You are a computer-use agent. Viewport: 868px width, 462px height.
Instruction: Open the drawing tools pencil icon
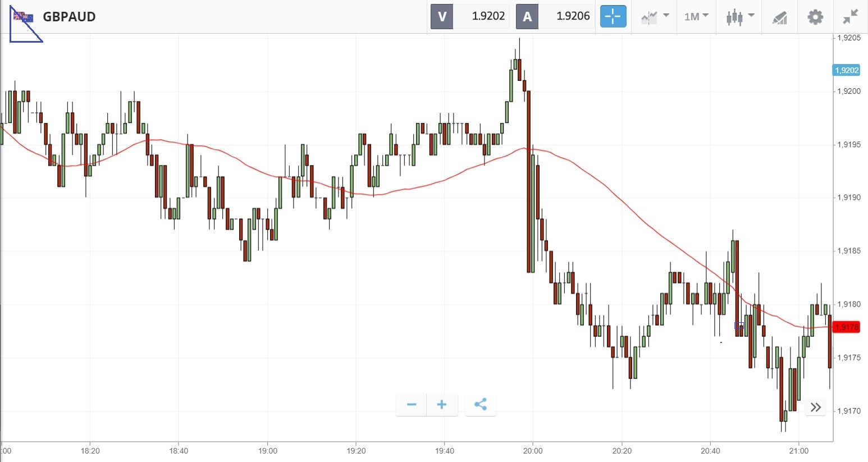point(779,17)
